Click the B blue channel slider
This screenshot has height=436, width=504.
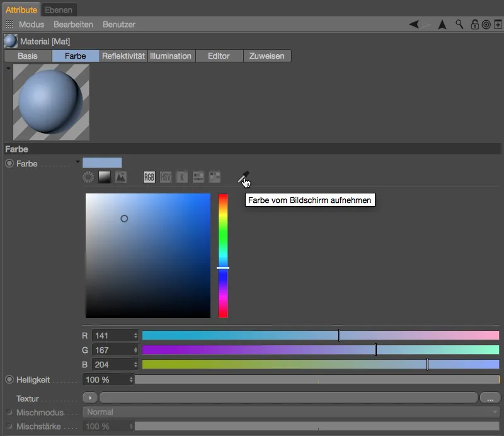click(x=321, y=364)
